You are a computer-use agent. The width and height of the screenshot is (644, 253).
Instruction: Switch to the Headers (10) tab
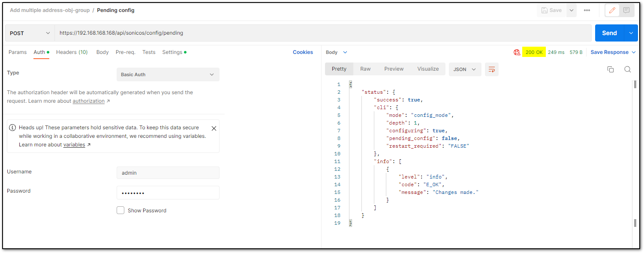72,52
